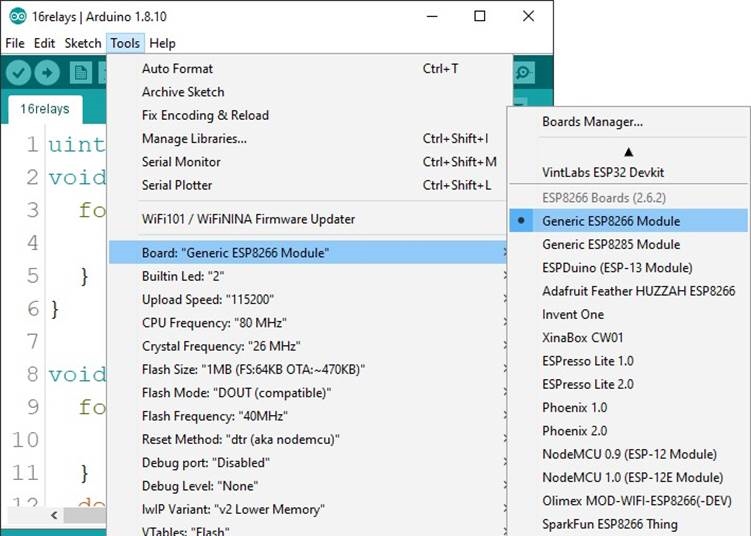The height and width of the screenshot is (536, 751).
Task: Expand the Crystal Frequency submenu
Action: point(307,346)
